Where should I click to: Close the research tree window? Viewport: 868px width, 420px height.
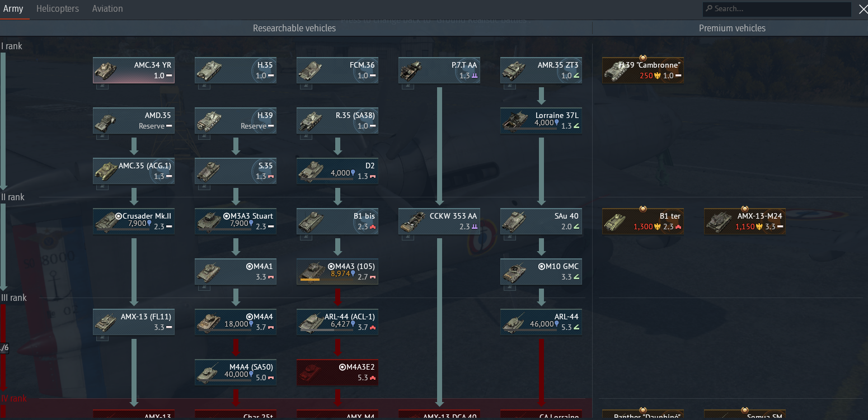tap(862, 9)
